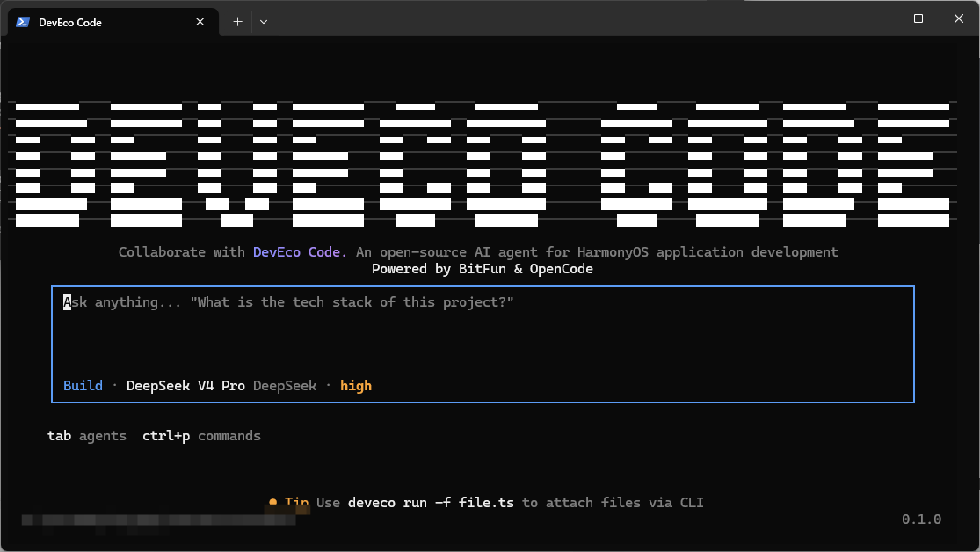The width and height of the screenshot is (980, 552).
Task: Open a new terminal tab
Action: pos(237,22)
